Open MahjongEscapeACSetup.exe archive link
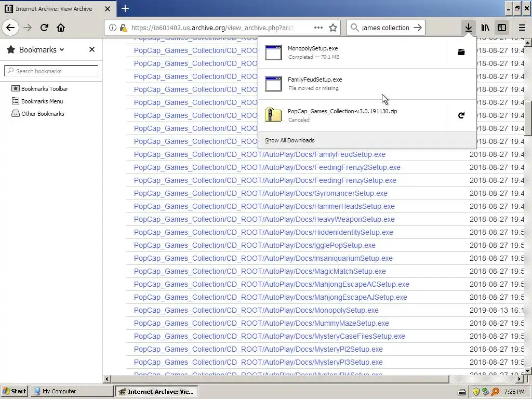Image resolution: width=532 pixels, height=399 pixels. point(271,284)
